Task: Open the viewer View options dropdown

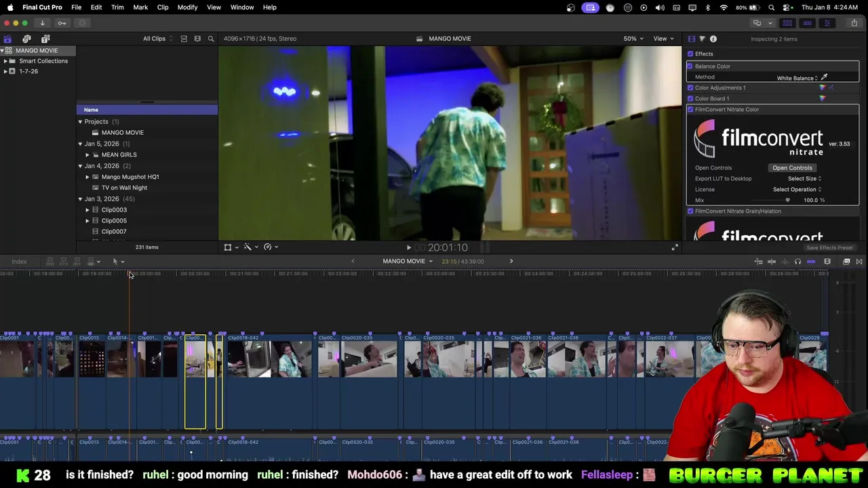Action: pos(663,39)
